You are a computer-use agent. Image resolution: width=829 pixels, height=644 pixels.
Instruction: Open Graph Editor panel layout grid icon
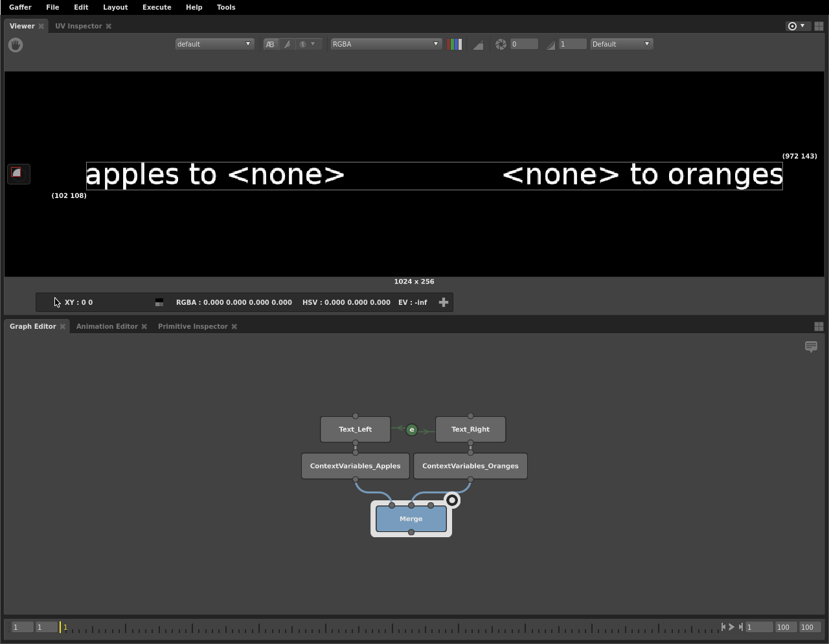819,326
